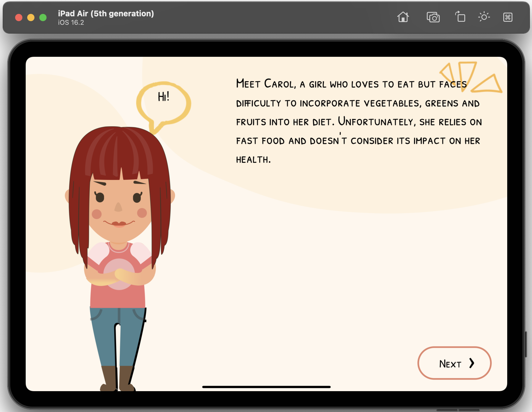Click the simulator Home button icon

pos(403,17)
